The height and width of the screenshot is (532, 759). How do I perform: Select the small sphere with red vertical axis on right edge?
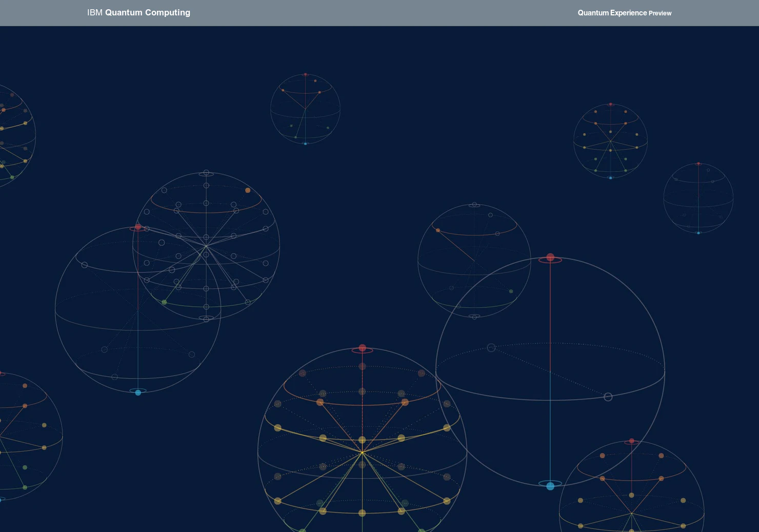pyautogui.click(x=698, y=198)
